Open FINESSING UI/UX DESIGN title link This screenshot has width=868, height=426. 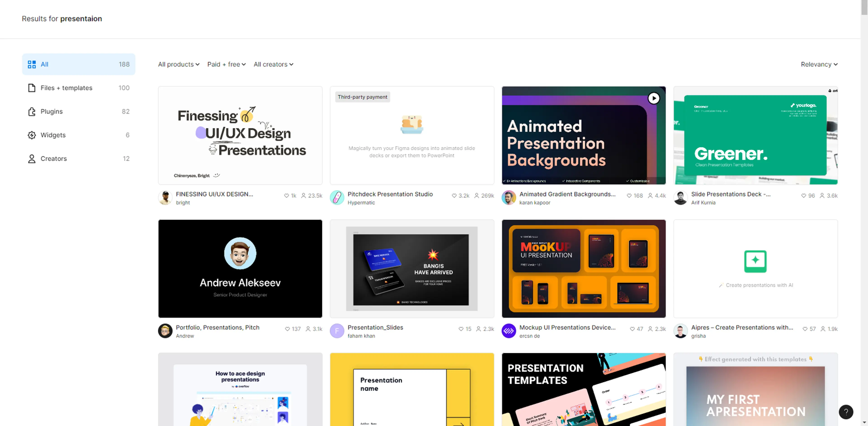(214, 194)
